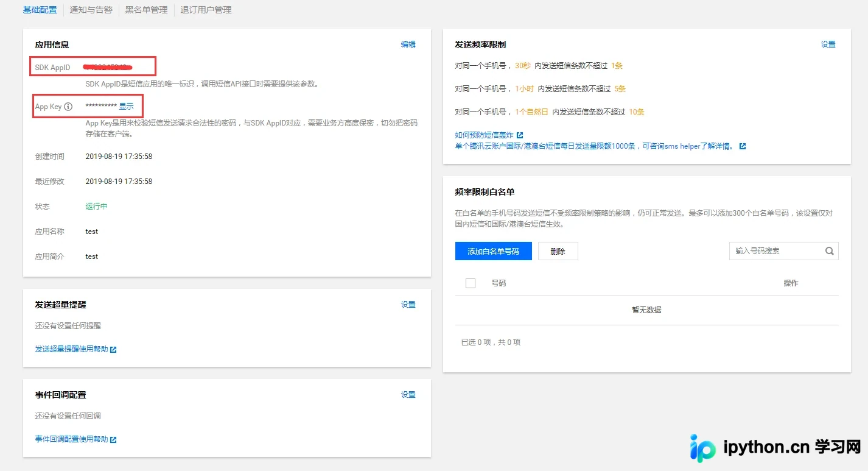
Task: Click the 运行中 status text
Action: click(x=97, y=207)
